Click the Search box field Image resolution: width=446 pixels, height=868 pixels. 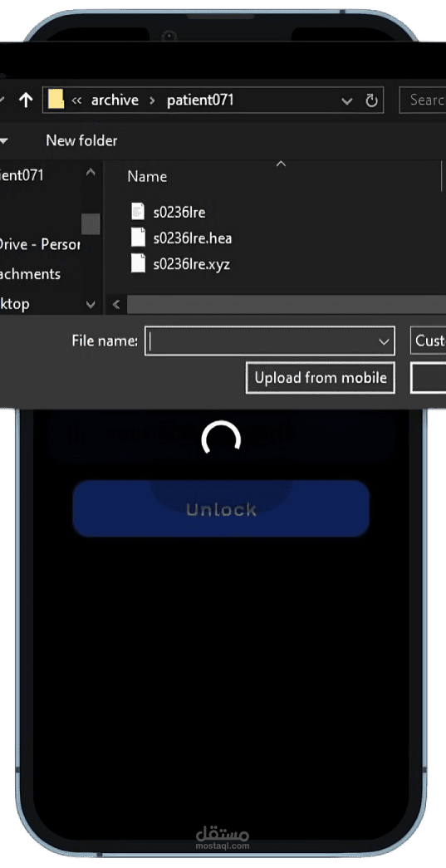click(x=424, y=101)
